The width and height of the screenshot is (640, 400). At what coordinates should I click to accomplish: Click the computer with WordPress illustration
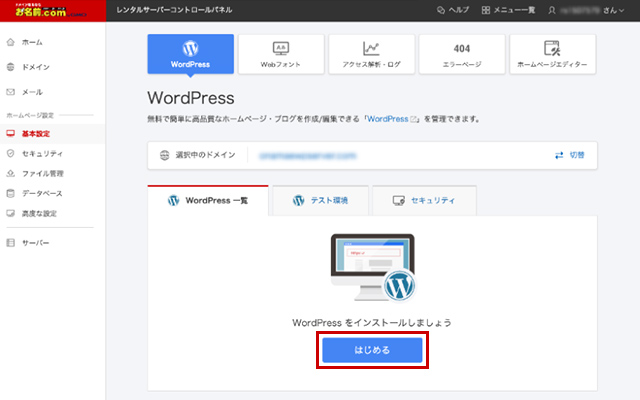click(373, 268)
